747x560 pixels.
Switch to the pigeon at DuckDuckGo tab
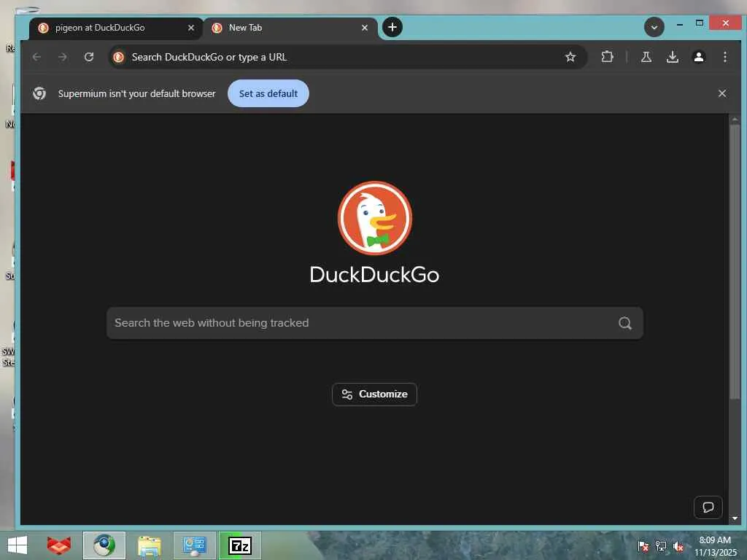coord(116,28)
